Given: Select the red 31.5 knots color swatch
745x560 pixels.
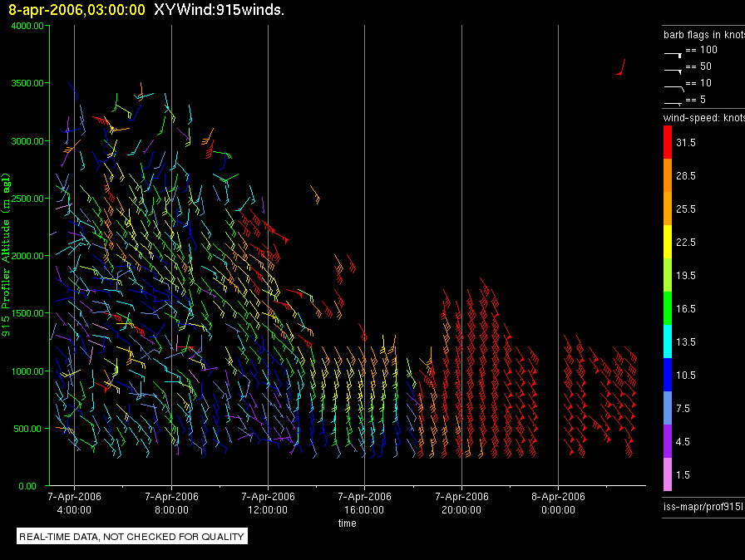Looking at the screenshot, I should click(x=668, y=143).
